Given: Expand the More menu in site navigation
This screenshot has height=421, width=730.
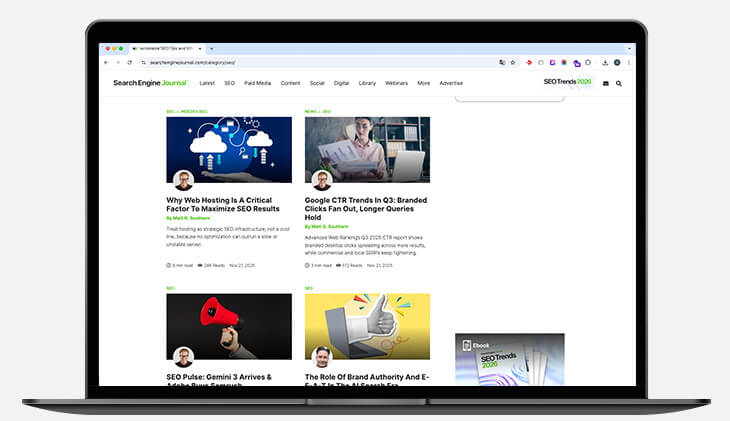Looking at the screenshot, I should tap(424, 83).
